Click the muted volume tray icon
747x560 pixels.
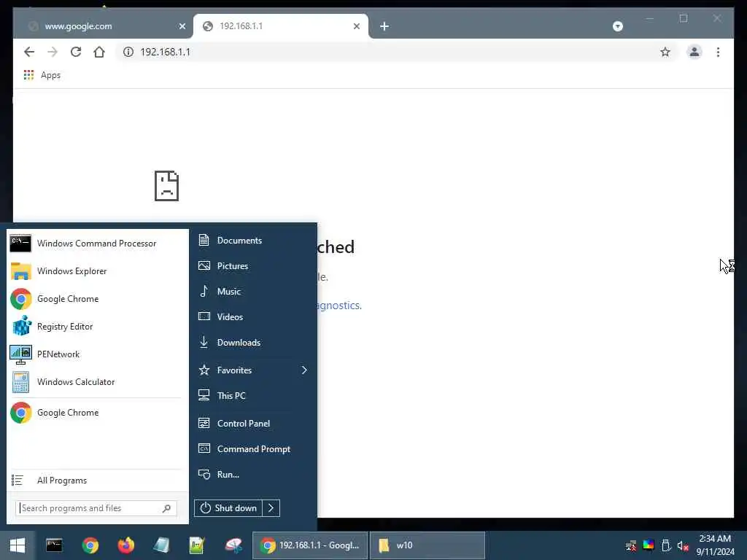tap(683, 545)
